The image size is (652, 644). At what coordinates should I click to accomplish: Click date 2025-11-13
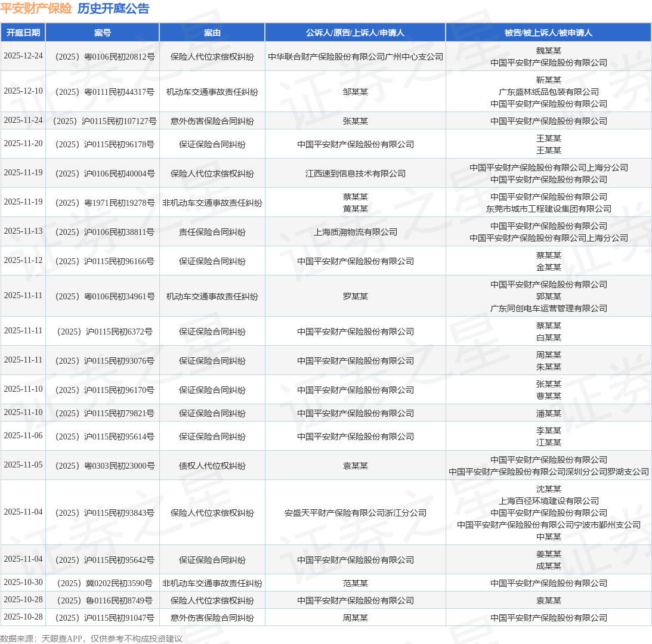[23, 231]
